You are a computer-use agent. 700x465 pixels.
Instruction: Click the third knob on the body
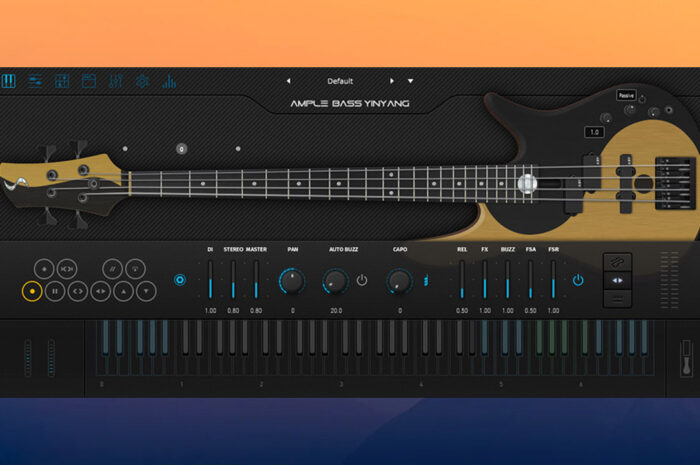[654, 112]
